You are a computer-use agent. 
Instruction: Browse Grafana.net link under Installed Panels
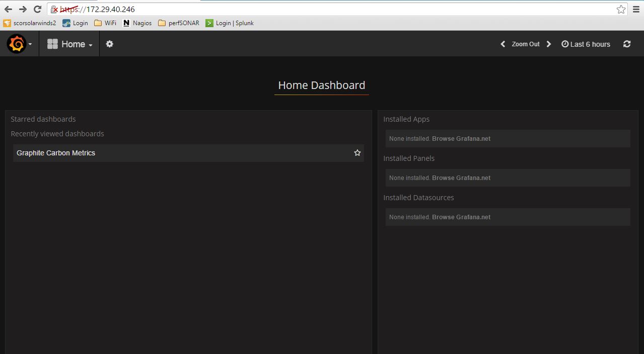[461, 178]
